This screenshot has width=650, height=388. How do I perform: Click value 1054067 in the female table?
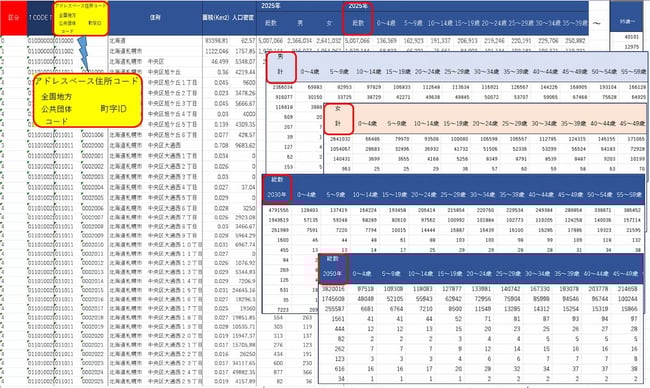tap(340, 149)
